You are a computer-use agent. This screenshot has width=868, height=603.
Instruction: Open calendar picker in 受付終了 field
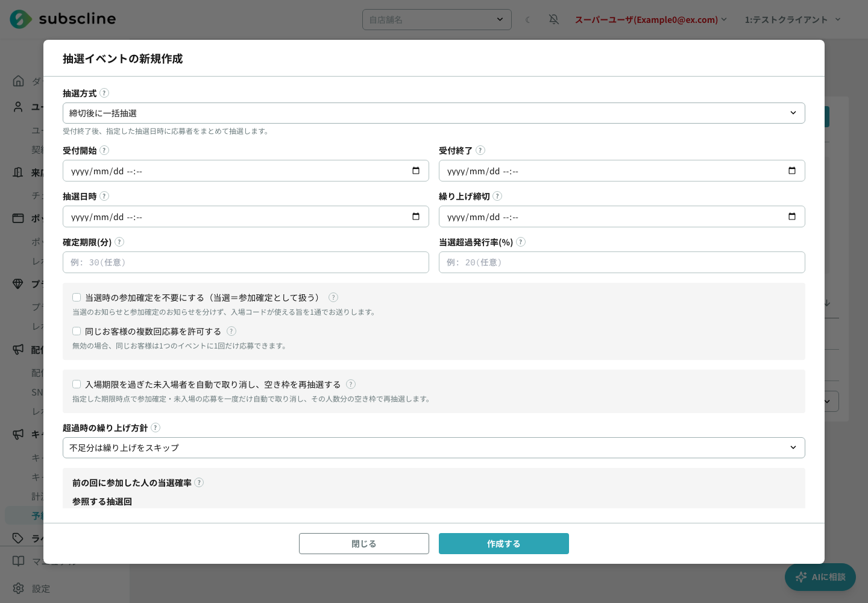click(792, 171)
